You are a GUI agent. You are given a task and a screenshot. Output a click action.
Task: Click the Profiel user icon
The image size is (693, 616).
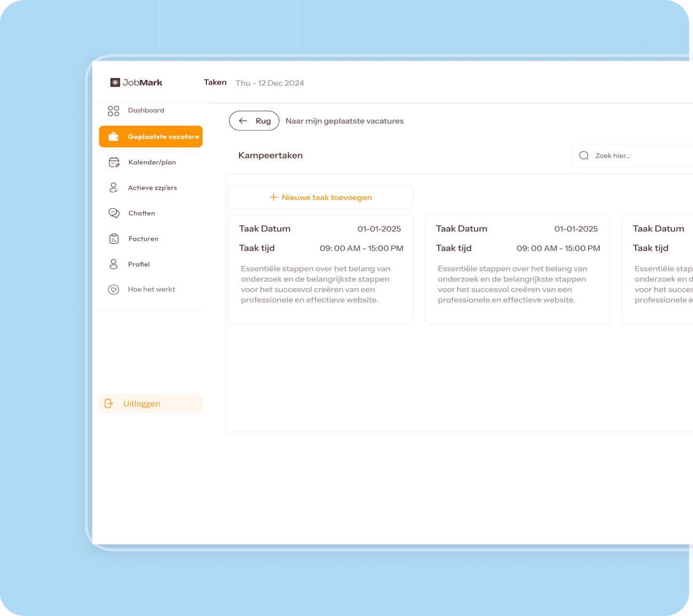[114, 264]
